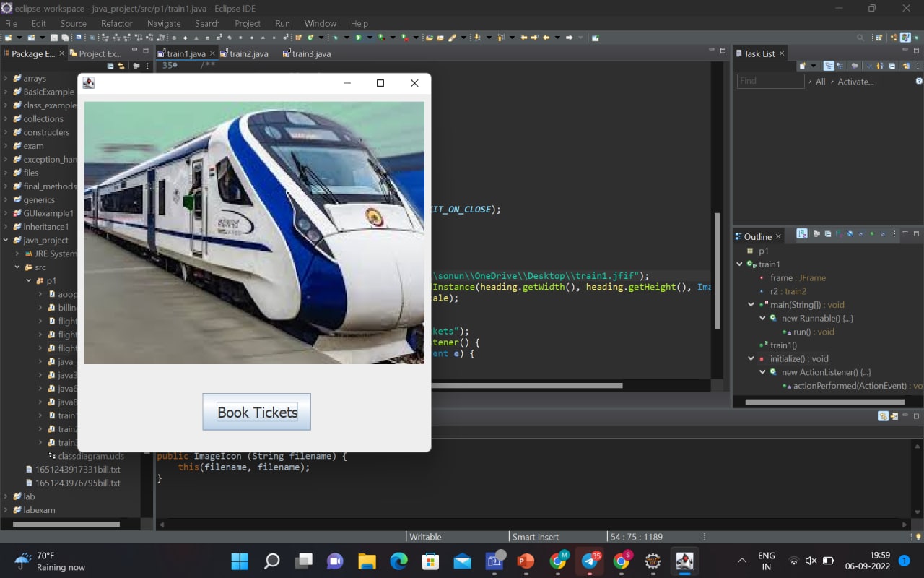Open the Source menu
The height and width of the screenshot is (578, 924).
[x=74, y=23]
